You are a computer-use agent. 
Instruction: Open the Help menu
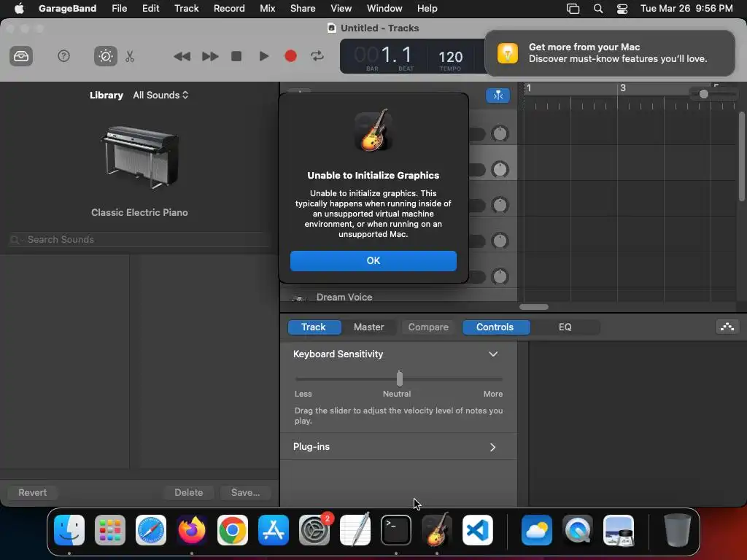(x=427, y=8)
